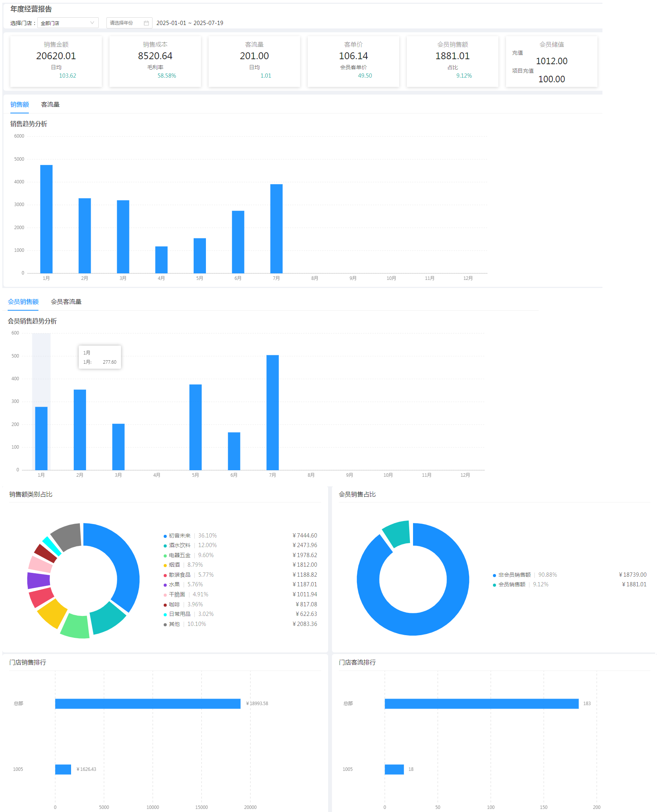Click the 会员销售额 card value 1881.01

click(453, 56)
